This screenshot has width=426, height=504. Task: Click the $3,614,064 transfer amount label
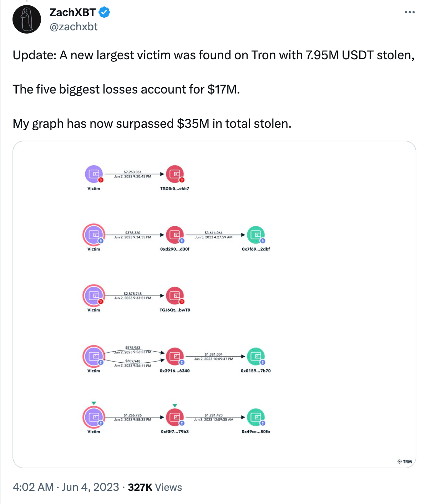point(213,233)
